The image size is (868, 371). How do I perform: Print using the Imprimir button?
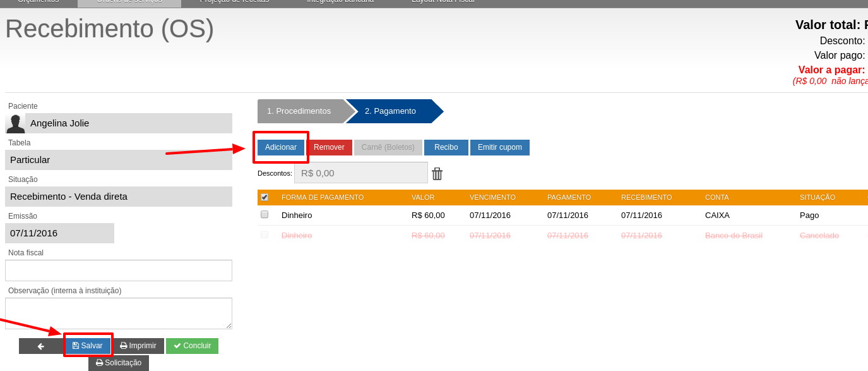point(138,346)
